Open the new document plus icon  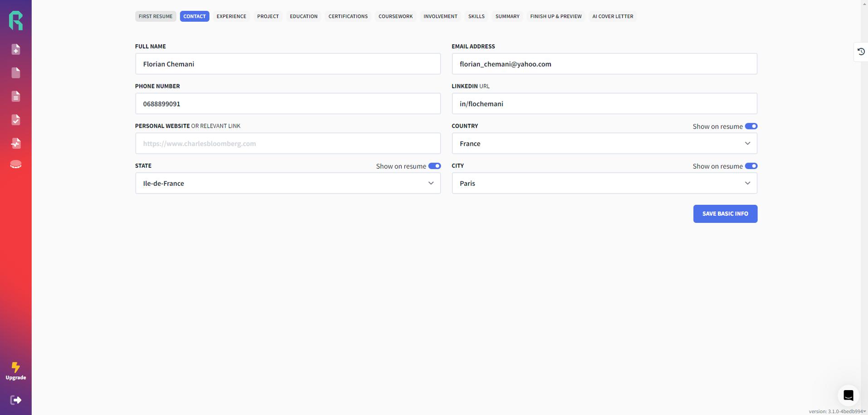16,49
